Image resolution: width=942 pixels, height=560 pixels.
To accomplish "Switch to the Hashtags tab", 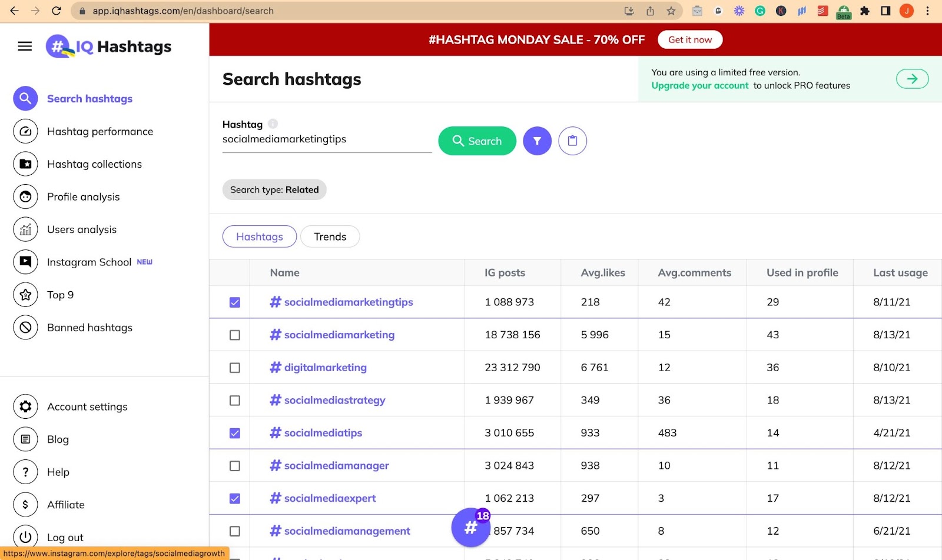I will (260, 236).
